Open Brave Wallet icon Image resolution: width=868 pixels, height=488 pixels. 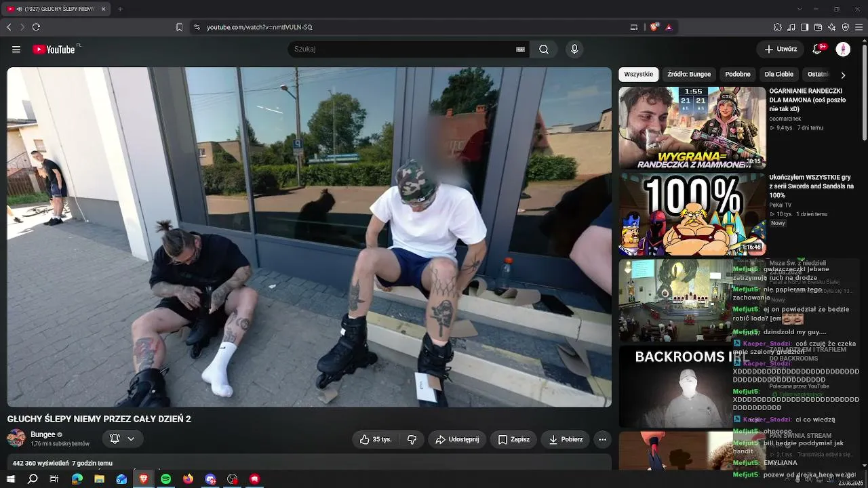[818, 27]
